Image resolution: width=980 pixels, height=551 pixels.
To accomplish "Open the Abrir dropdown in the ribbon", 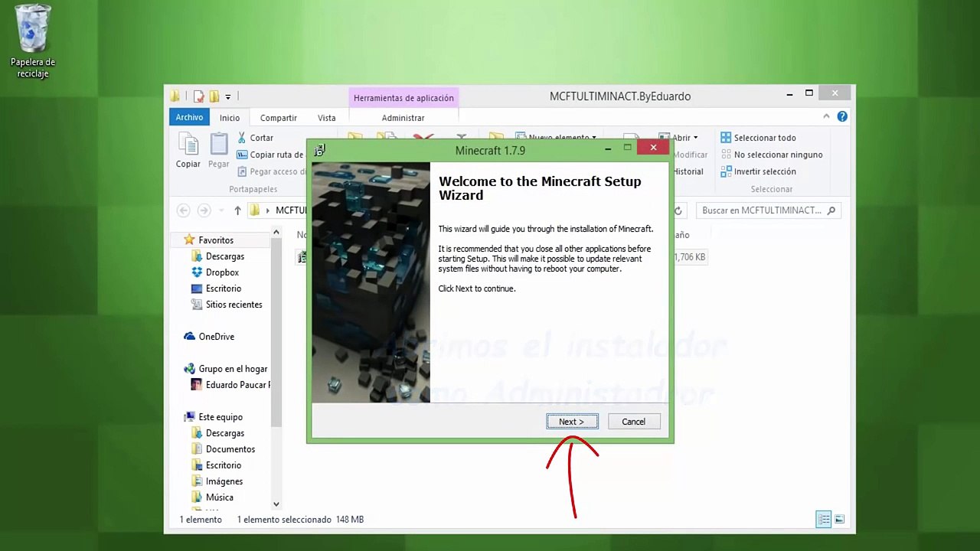I will pos(679,138).
